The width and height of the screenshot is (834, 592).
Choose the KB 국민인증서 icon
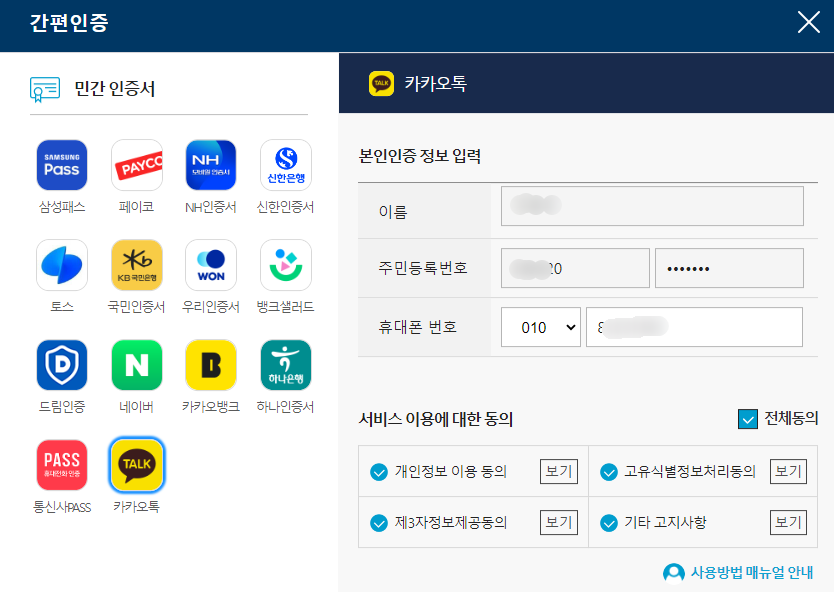click(137, 265)
